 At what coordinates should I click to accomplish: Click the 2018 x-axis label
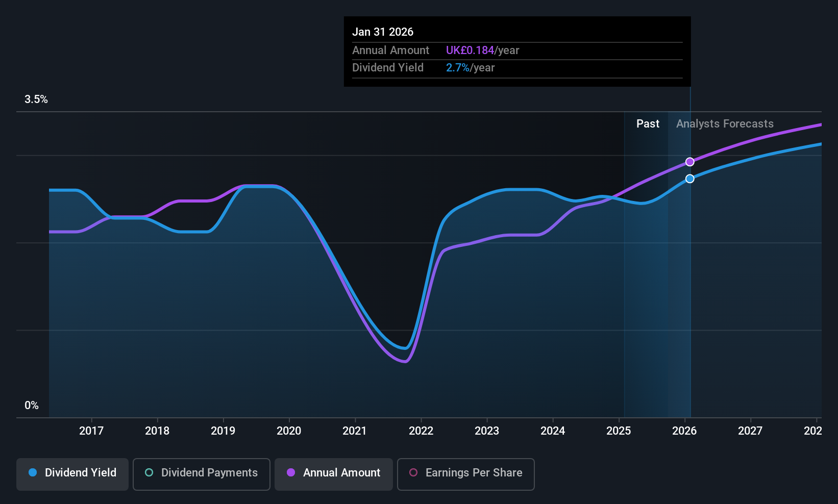157,431
